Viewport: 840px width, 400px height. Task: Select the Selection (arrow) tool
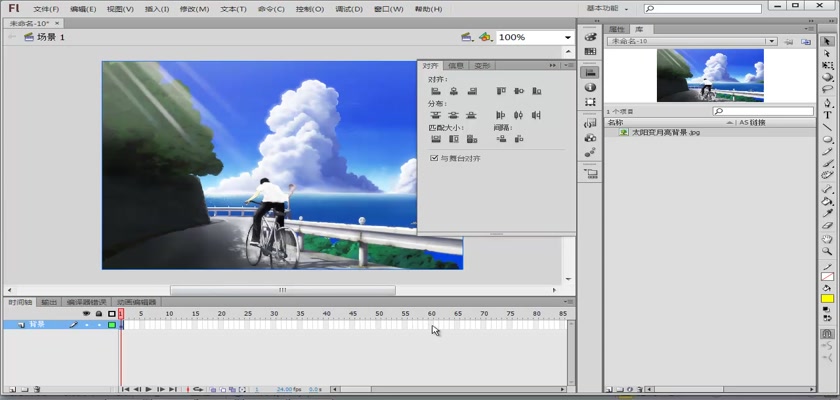827,42
